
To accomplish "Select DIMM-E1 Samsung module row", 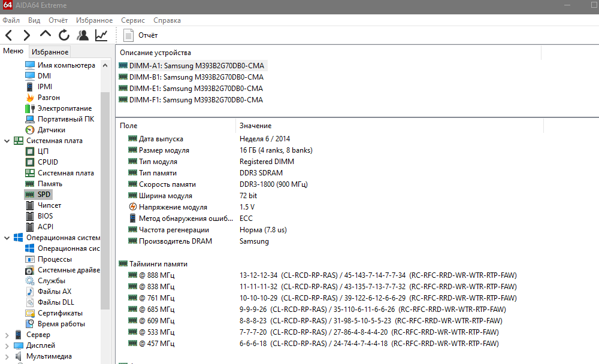I will [190, 89].
